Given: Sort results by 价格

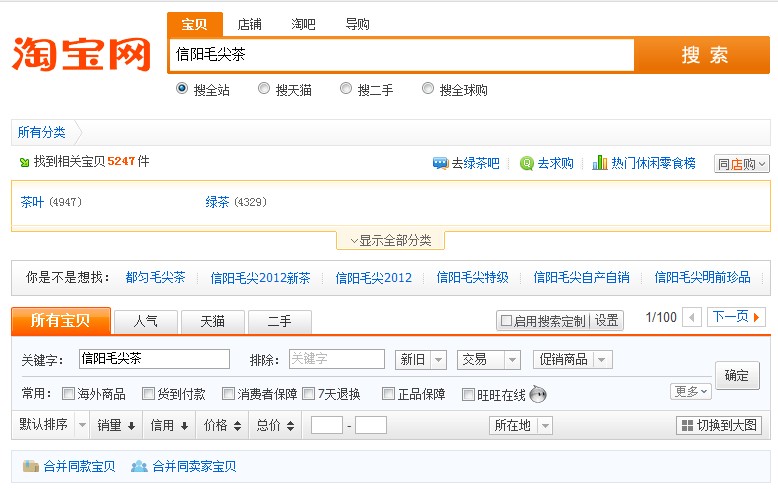Looking at the screenshot, I should tap(222, 425).
